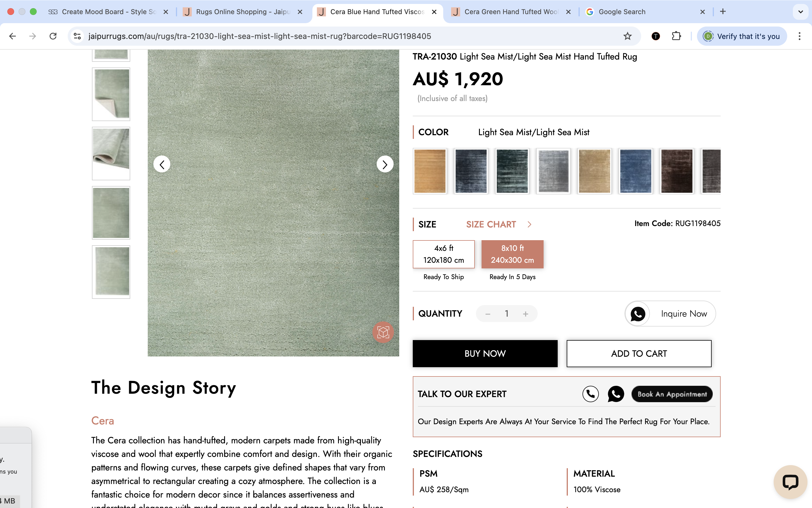Image resolution: width=812 pixels, height=508 pixels.
Task: Click WhatsApp icon in Inquire Now
Action: pos(638,314)
